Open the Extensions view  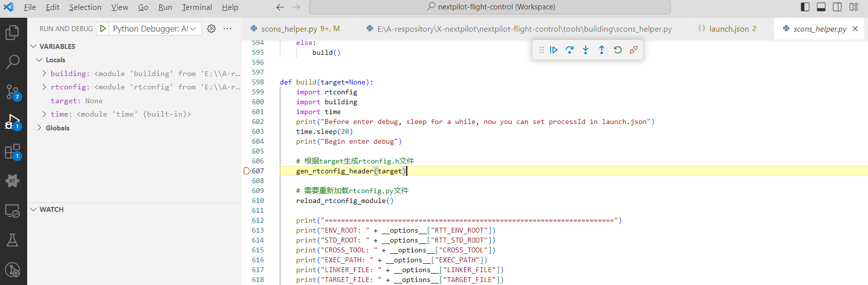tap(12, 152)
